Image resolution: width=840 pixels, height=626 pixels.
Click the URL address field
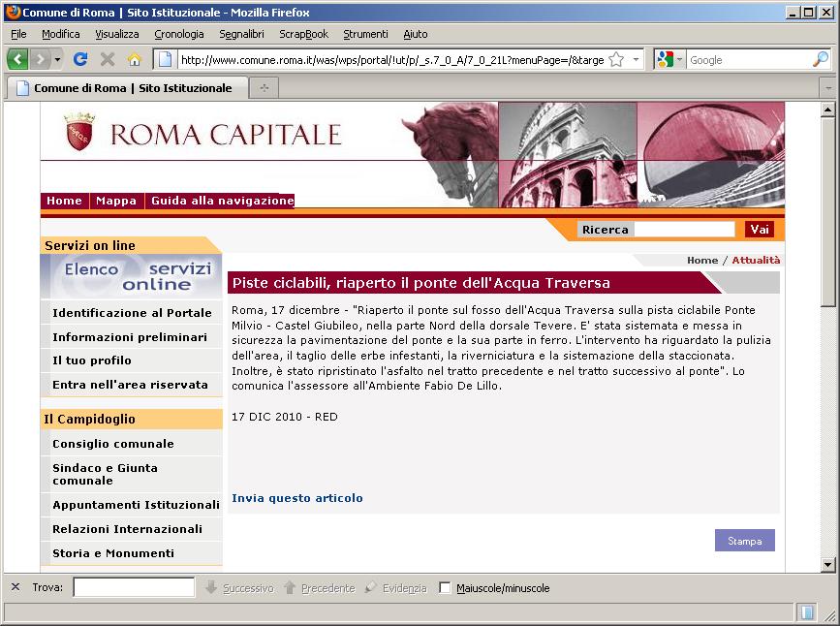pos(392,60)
